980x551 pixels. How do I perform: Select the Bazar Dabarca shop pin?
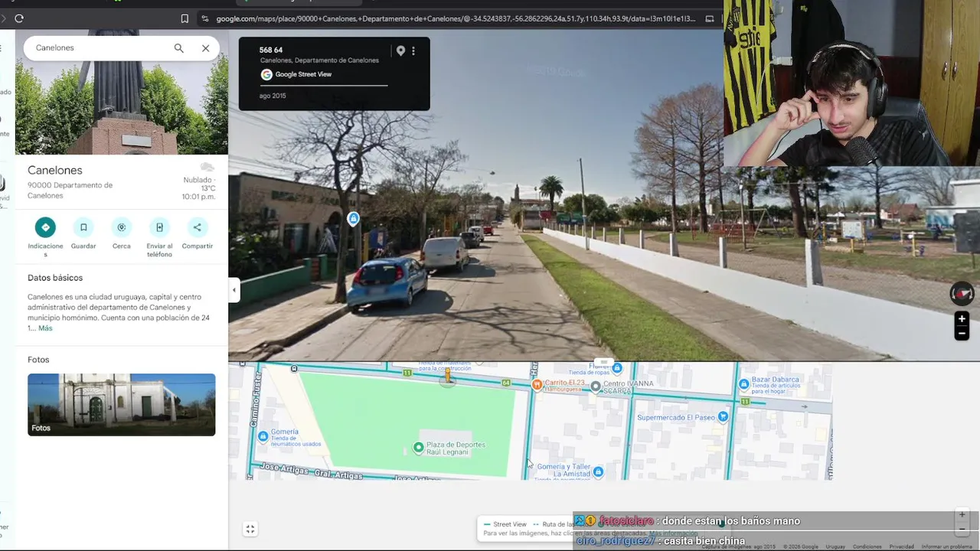click(743, 384)
